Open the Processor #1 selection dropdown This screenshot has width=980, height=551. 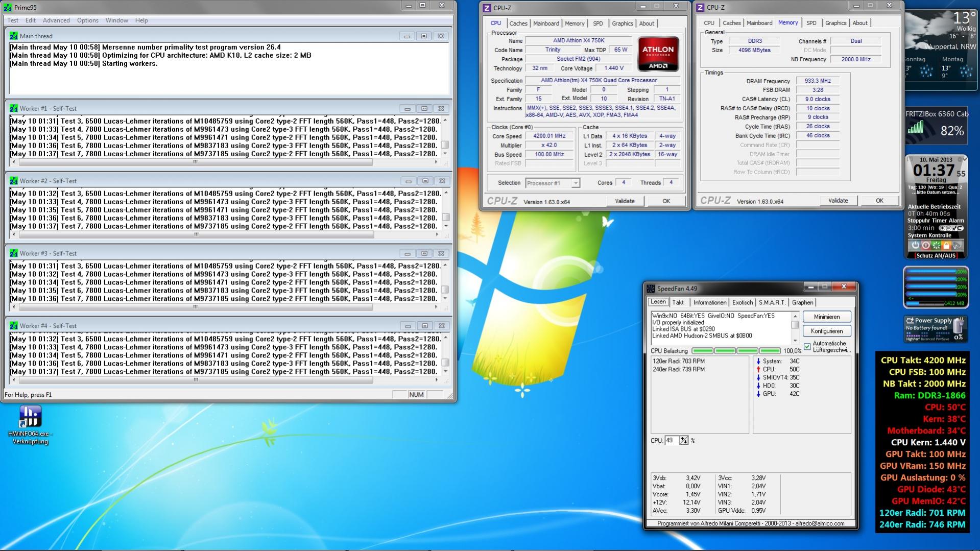tap(576, 183)
